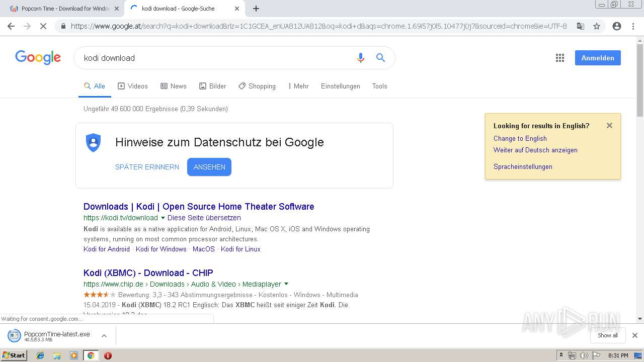Screen dimensions: 644x362
Task: Click the Google logo
Action: [x=38, y=57]
